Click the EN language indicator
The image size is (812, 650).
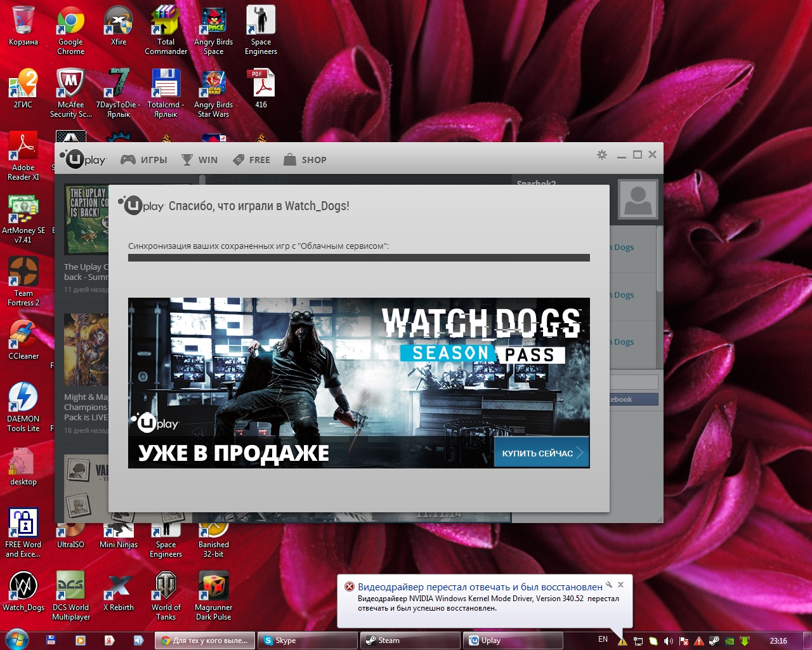point(603,639)
